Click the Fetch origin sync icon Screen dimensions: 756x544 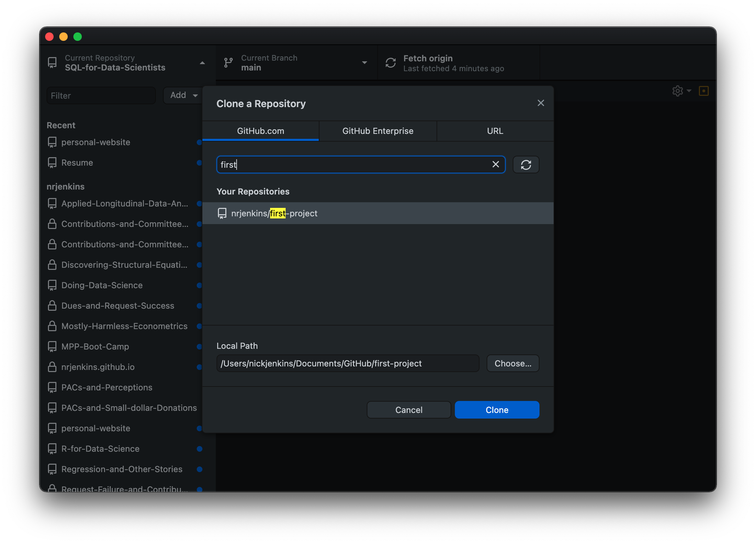(x=391, y=63)
